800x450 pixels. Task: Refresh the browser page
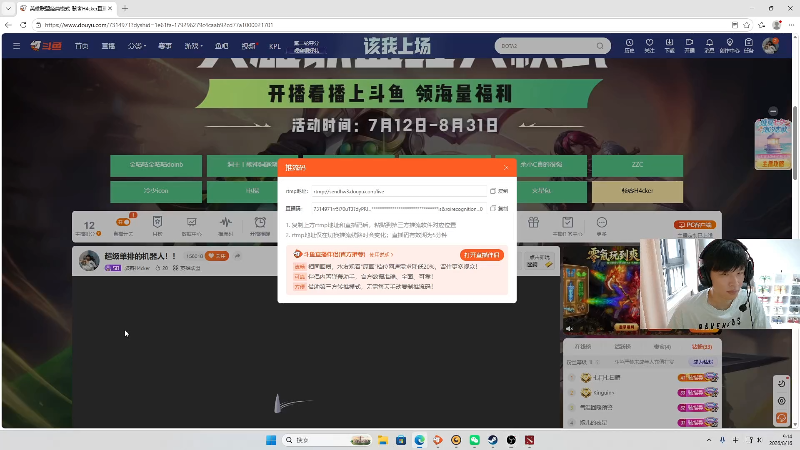(23, 24)
